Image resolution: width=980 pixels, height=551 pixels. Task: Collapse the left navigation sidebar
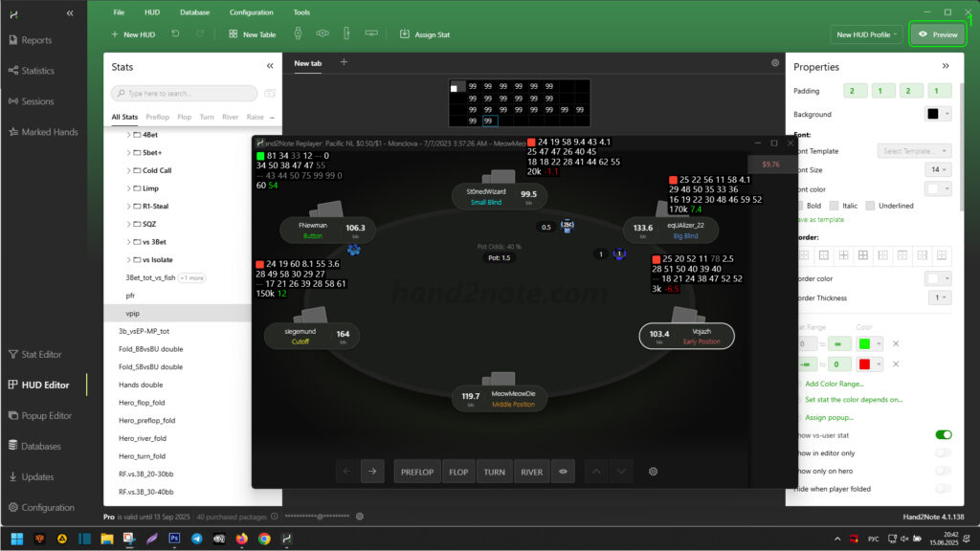(x=70, y=13)
